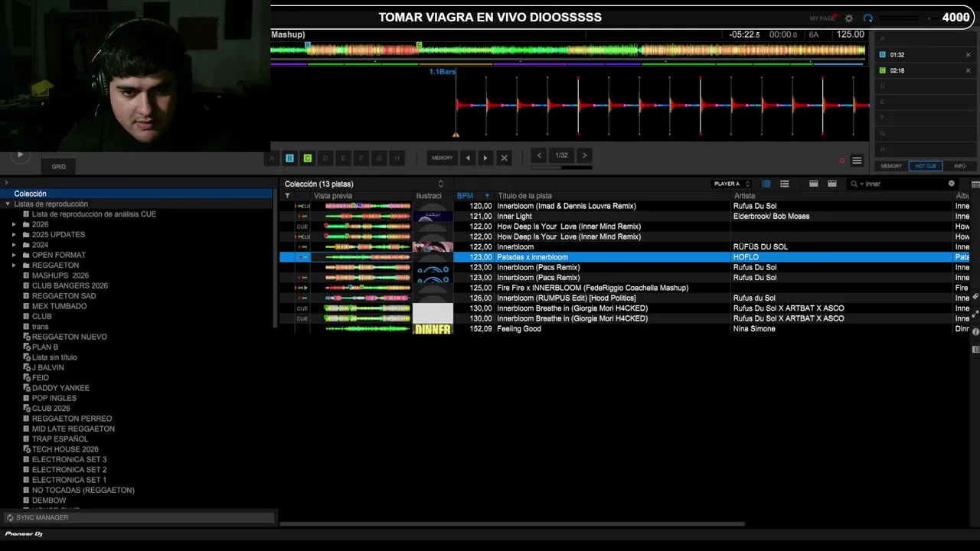The height and width of the screenshot is (551, 980).
Task: Click the search field containing 'inner'
Action: click(x=903, y=184)
